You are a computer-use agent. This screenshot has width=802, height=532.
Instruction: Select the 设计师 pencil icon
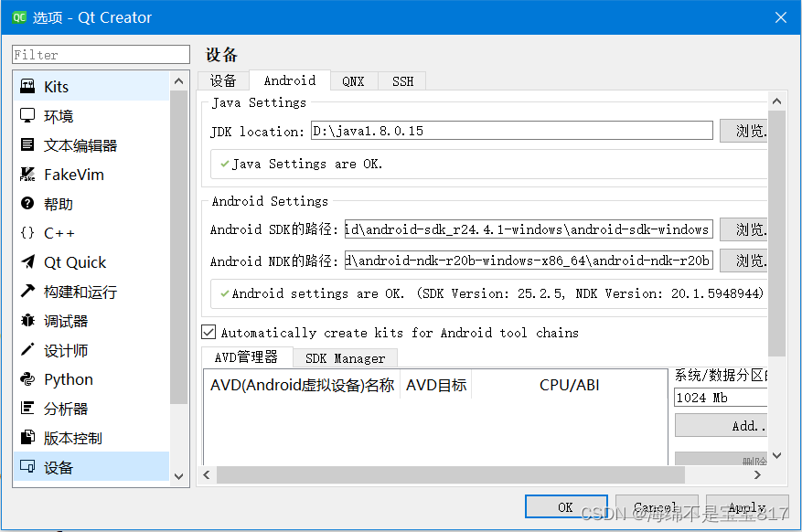pos(27,350)
